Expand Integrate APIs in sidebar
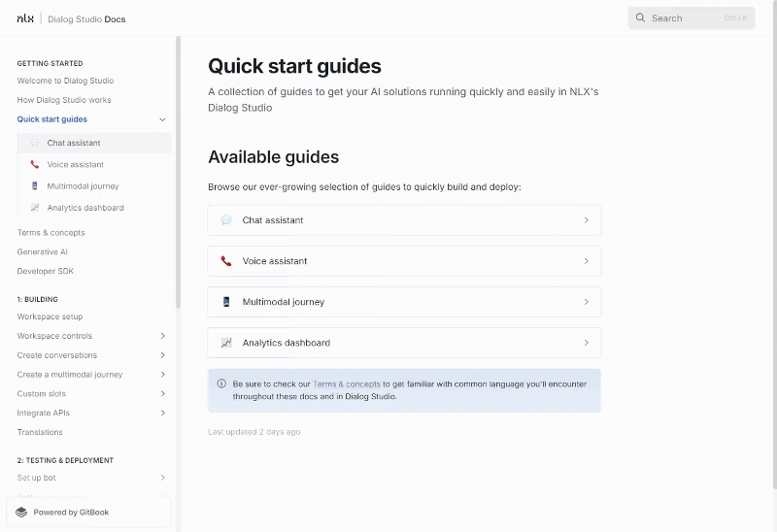The height and width of the screenshot is (532, 777). pos(162,414)
